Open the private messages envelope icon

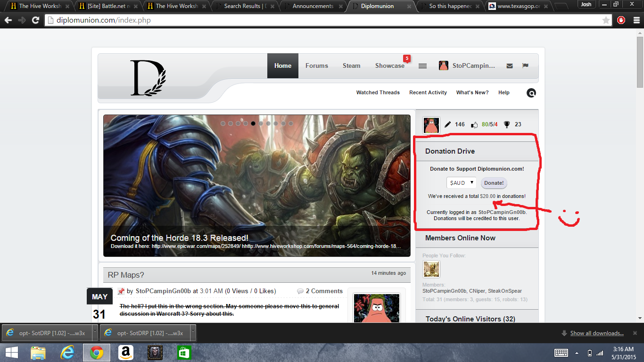tap(510, 66)
